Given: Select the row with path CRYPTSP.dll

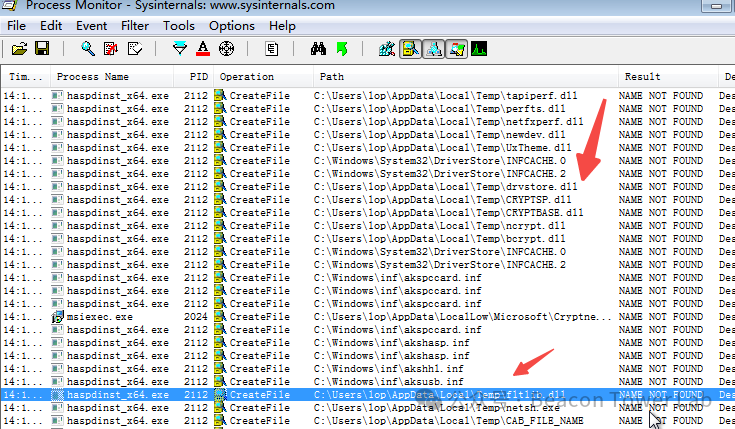Looking at the screenshot, I should 368,200.
